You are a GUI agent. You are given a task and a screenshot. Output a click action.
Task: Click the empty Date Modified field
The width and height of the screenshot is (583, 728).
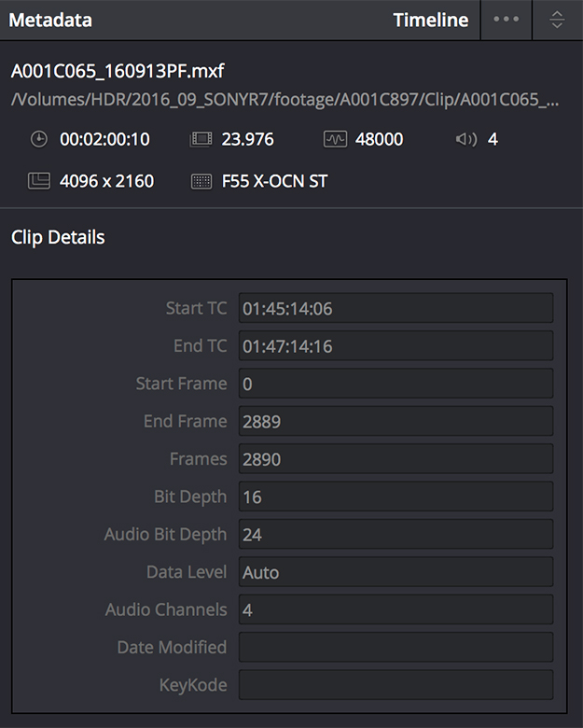[396, 647]
